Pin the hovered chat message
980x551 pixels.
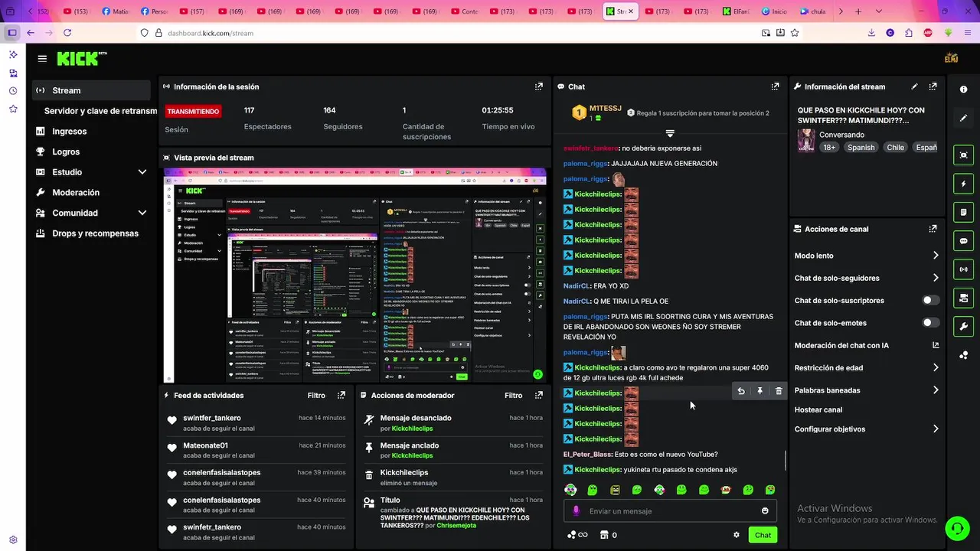(760, 391)
